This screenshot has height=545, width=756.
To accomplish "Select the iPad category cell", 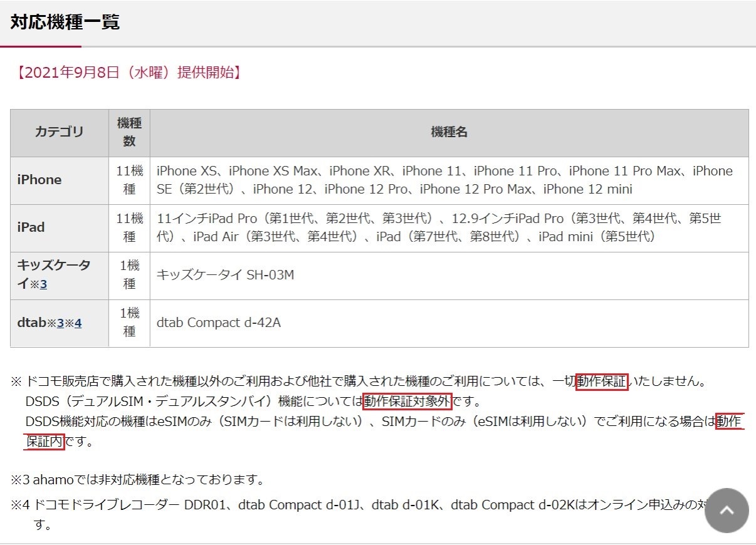I will coord(60,228).
